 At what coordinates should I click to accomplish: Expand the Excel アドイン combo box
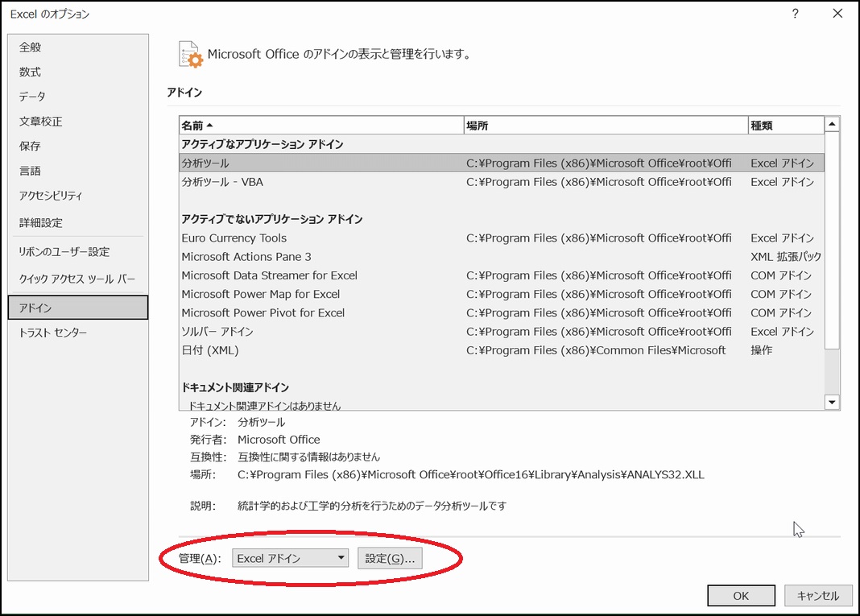pos(342,557)
